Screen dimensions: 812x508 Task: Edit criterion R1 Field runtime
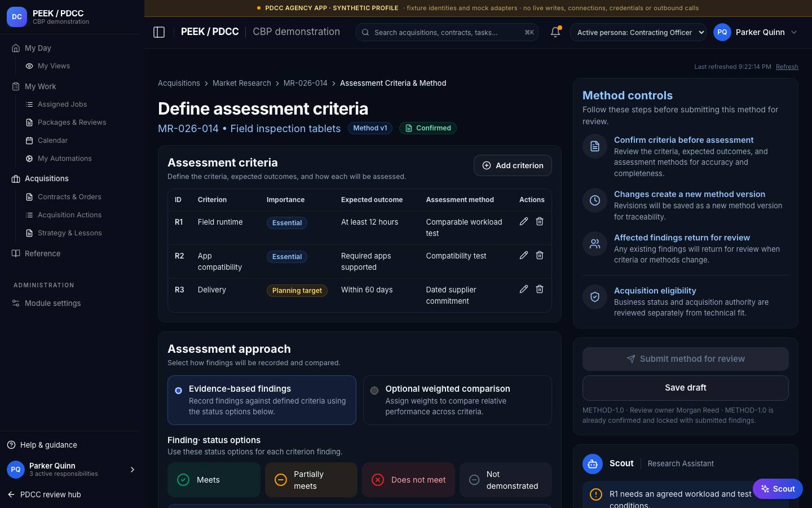524,221
